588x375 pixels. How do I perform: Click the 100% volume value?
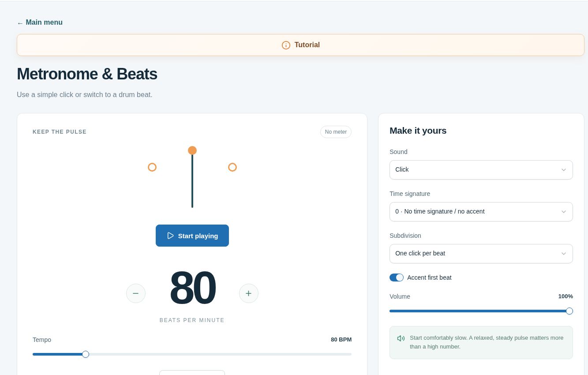(566, 296)
